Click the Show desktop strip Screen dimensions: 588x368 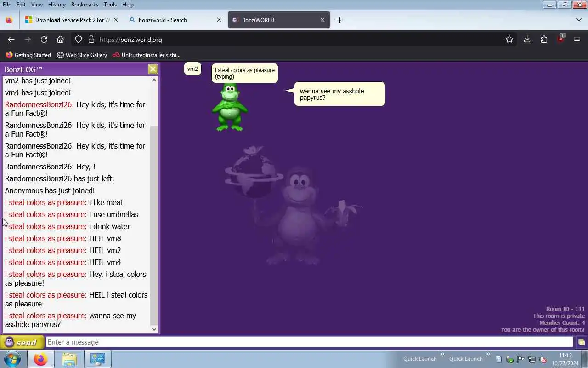[585, 359]
